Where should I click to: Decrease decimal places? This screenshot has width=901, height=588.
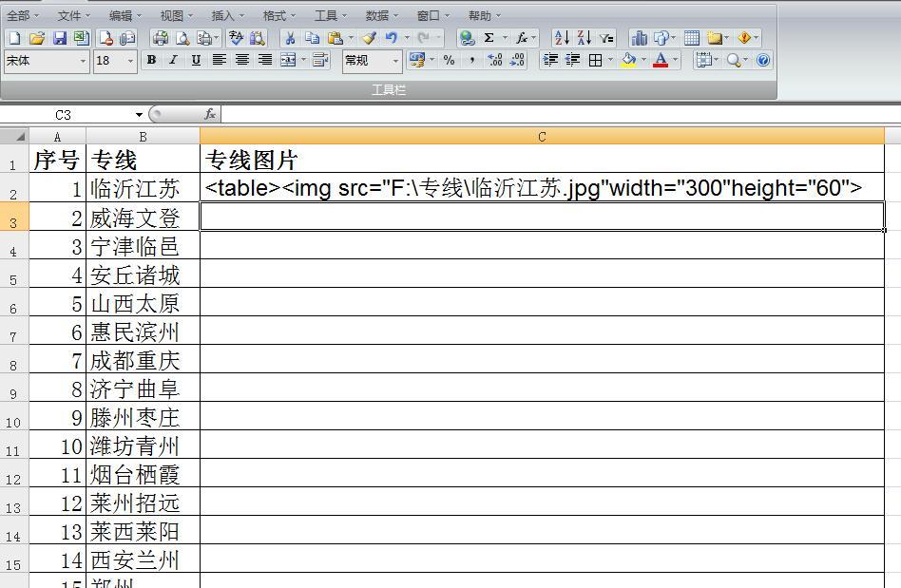point(517,60)
